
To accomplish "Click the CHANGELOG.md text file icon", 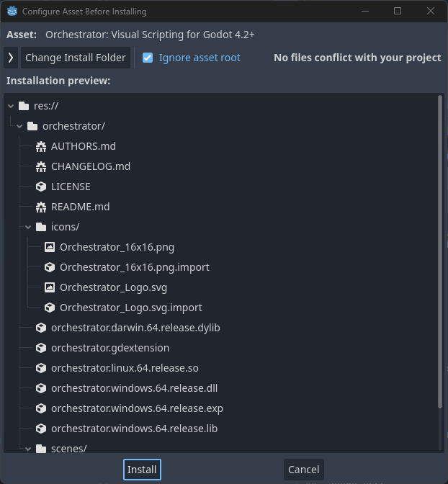I will coord(41,166).
